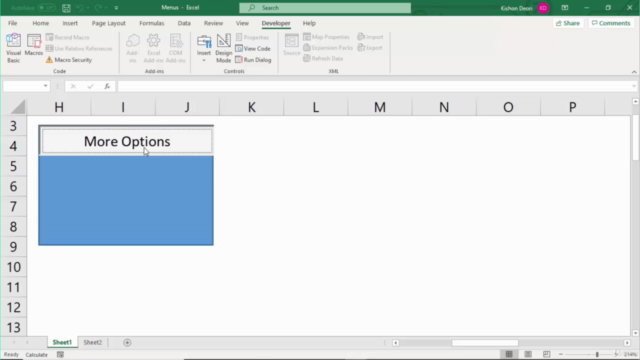Switch to the Home tab
The width and height of the screenshot is (640, 360).
pos(40,23)
